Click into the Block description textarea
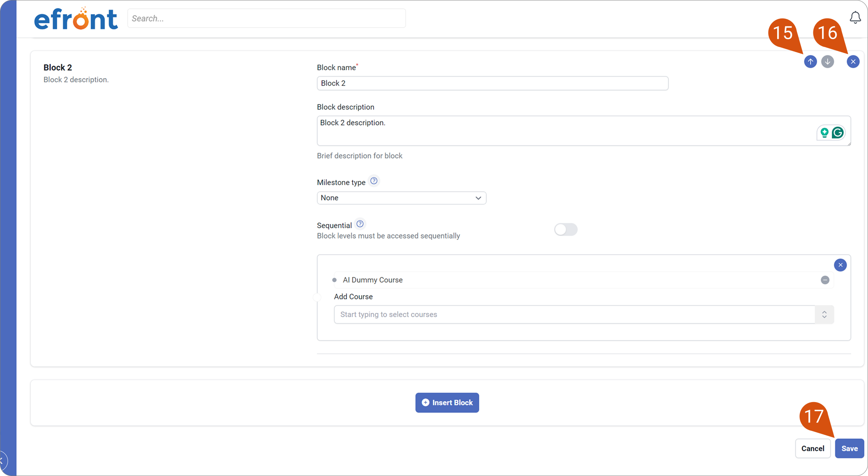Image resolution: width=868 pixels, height=476 pixels. [x=584, y=131]
